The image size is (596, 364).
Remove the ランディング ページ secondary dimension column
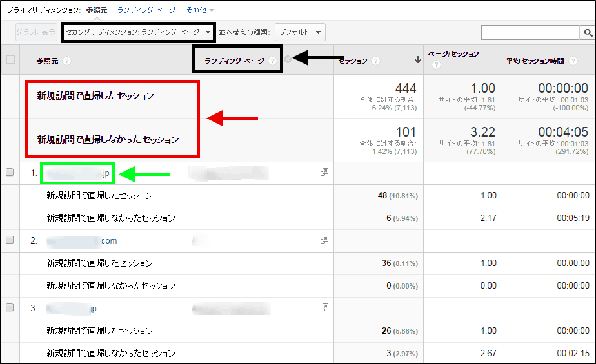pyautogui.click(x=288, y=60)
